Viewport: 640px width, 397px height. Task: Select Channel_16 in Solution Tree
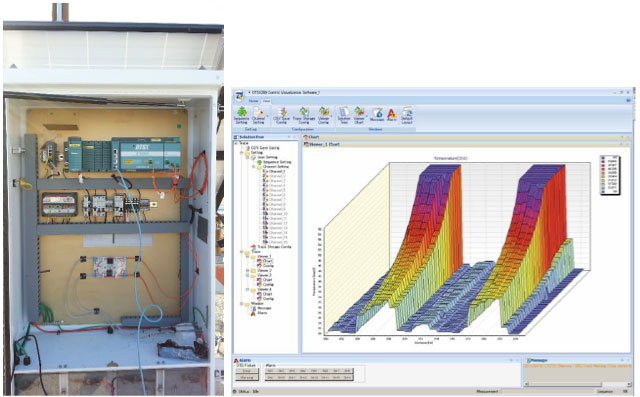pos(275,242)
